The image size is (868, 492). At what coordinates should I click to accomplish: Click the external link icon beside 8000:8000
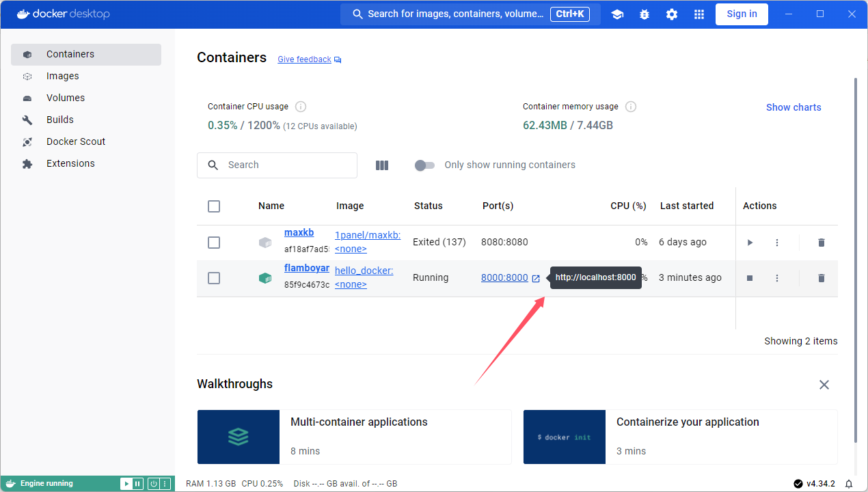pos(536,278)
